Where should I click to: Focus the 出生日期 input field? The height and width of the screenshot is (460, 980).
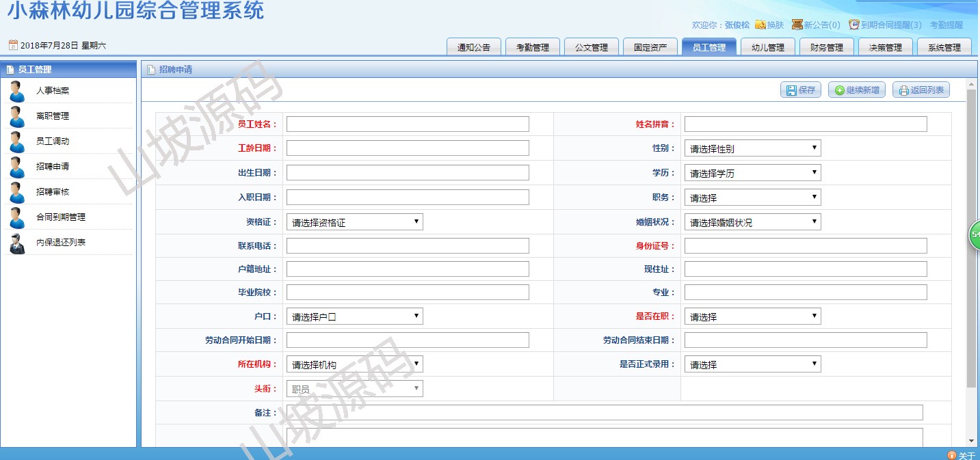(408, 173)
